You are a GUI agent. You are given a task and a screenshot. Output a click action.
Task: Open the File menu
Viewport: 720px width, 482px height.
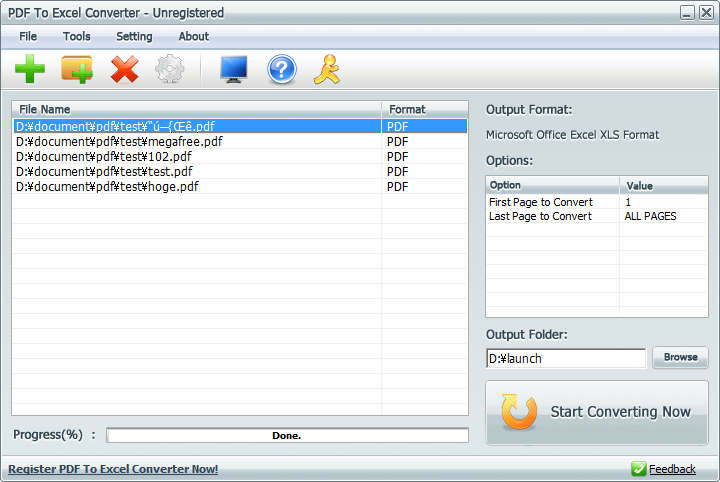point(28,36)
